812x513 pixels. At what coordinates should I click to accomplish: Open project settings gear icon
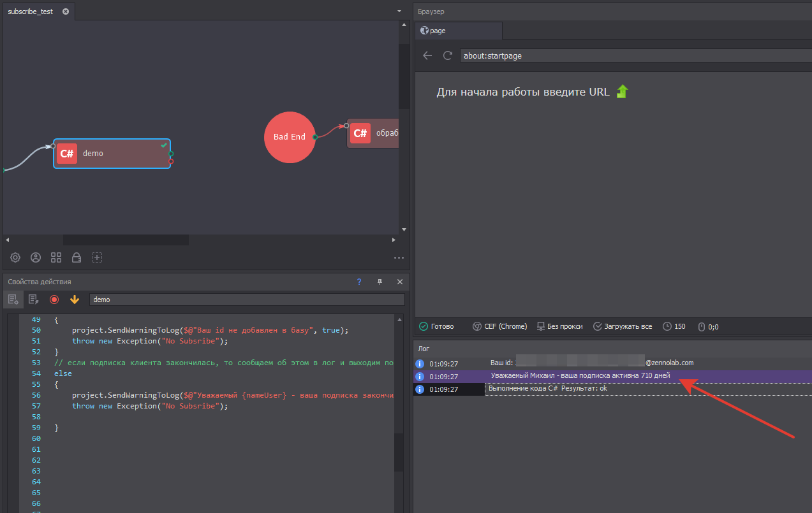[x=15, y=257]
